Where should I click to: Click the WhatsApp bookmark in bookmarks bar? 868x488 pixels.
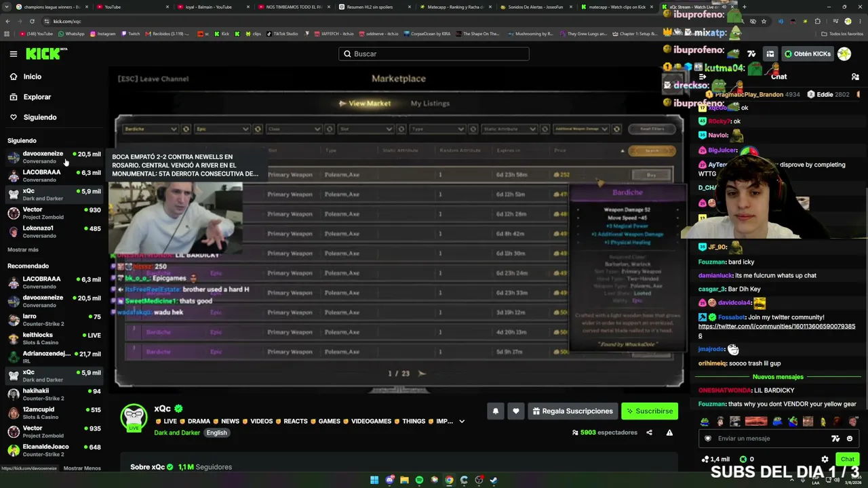pos(71,33)
